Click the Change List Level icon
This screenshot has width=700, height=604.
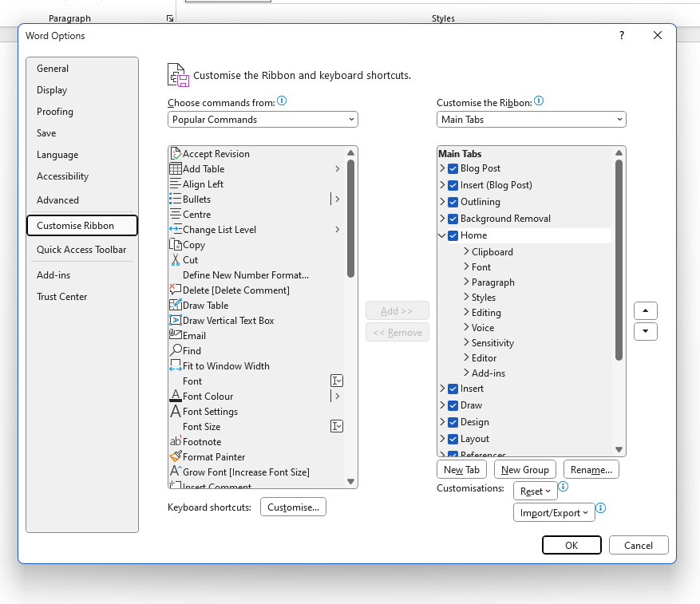coord(176,230)
